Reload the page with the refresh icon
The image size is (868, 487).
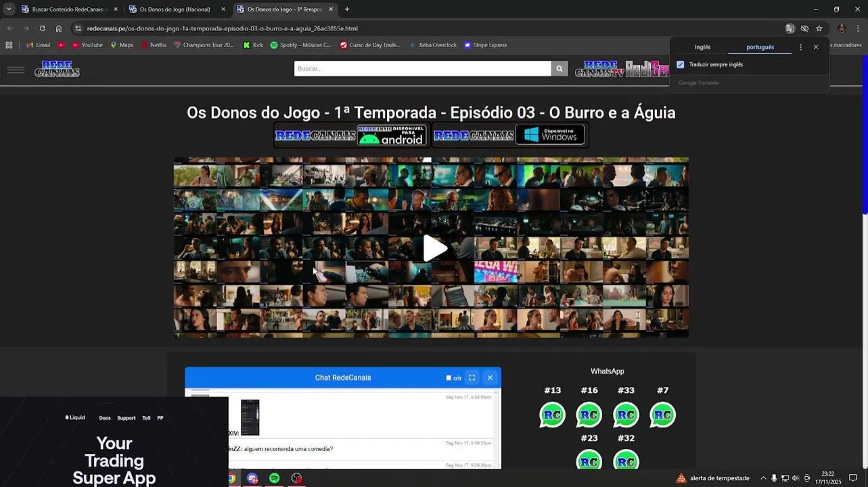point(42,28)
